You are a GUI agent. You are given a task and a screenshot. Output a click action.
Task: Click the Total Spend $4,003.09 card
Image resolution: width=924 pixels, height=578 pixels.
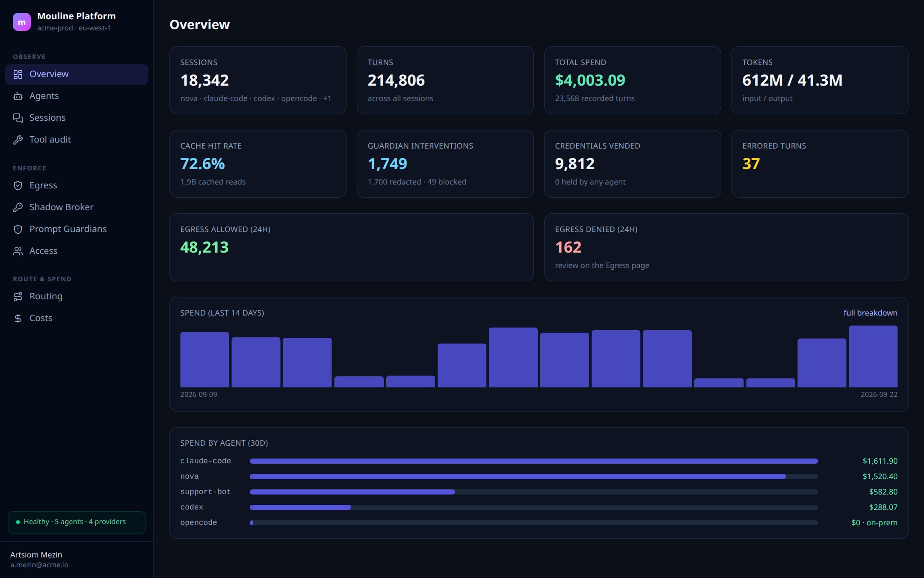click(633, 80)
